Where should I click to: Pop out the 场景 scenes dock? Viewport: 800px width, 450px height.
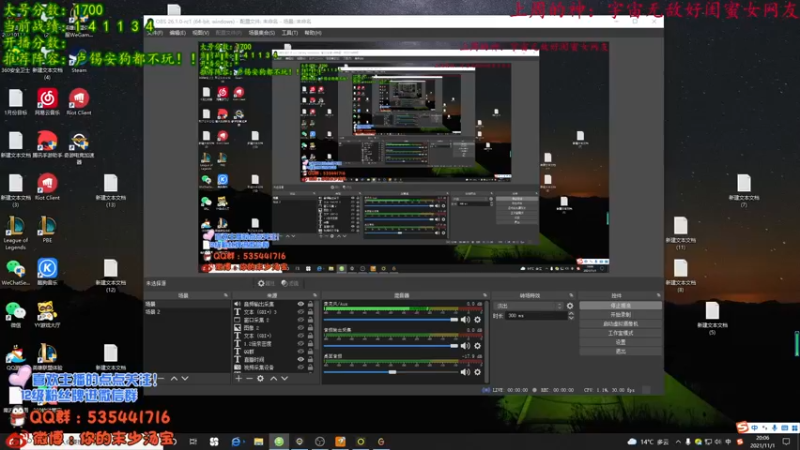(226, 295)
